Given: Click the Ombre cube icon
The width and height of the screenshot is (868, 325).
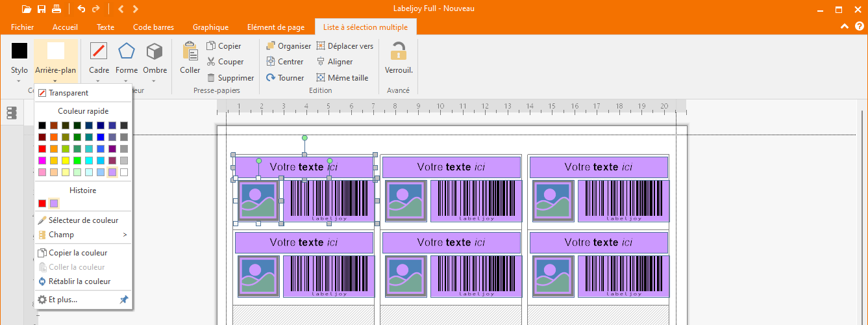Looking at the screenshot, I should [x=155, y=51].
